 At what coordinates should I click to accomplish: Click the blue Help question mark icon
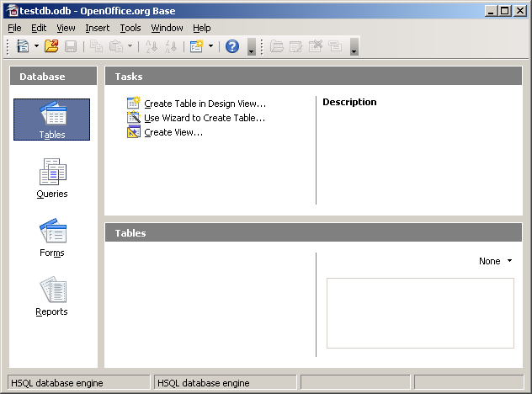[232, 46]
